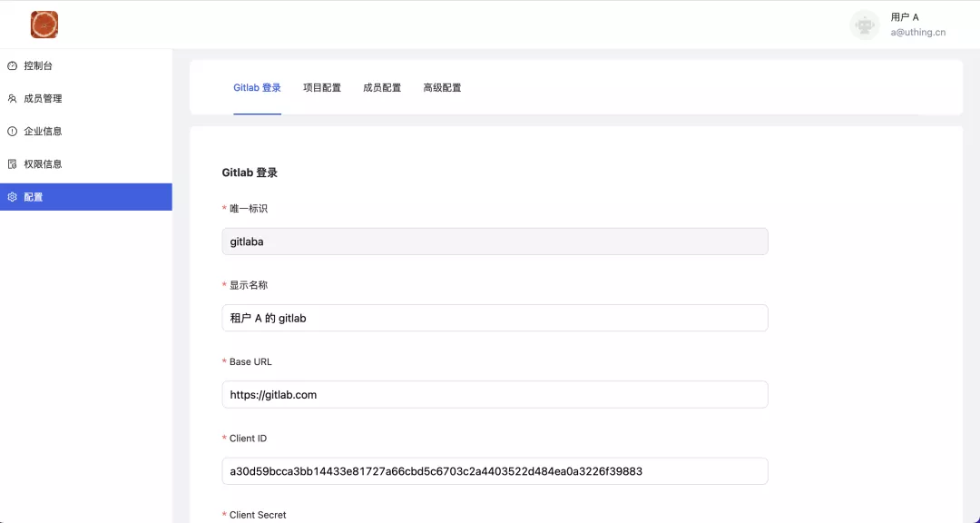Screen dimensions: 980x523
Task: Click the Client ID input field
Action: pos(495,471)
